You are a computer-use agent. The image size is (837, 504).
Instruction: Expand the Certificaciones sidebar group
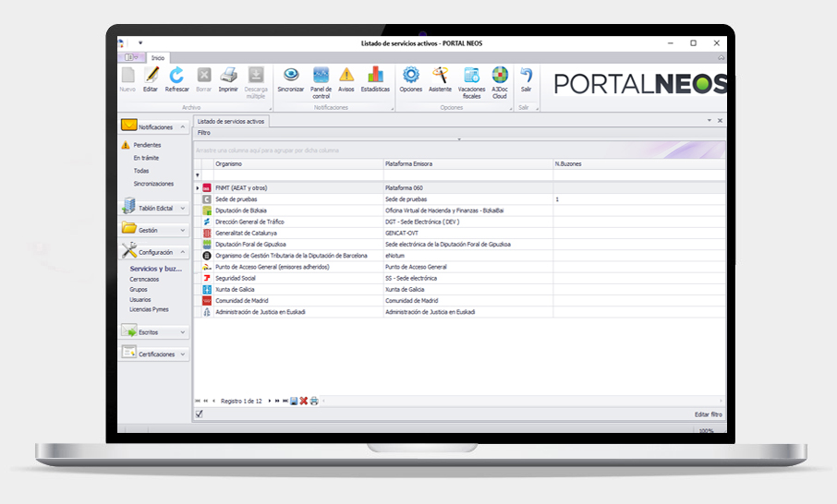coord(183,354)
